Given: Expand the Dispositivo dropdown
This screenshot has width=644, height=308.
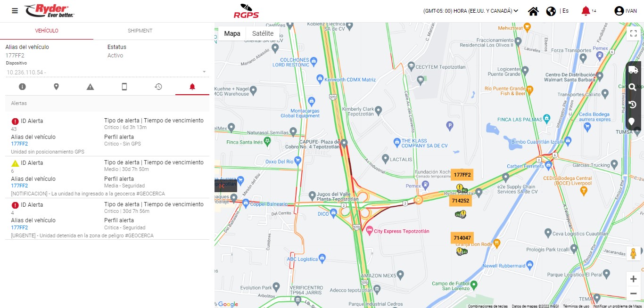Looking at the screenshot, I should [105, 73].
